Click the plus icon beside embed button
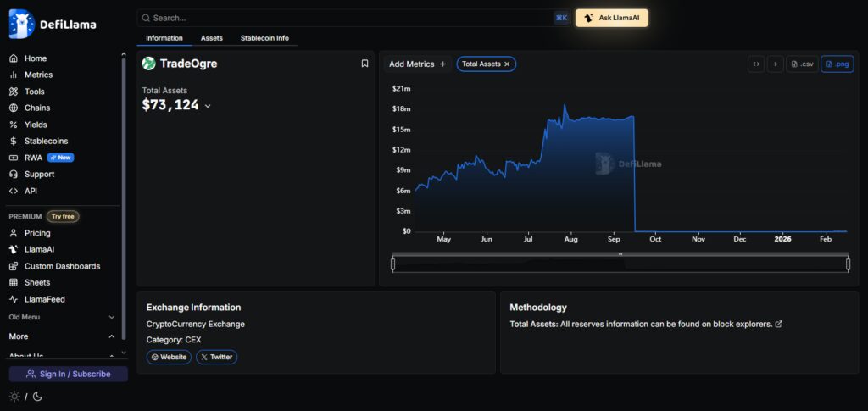The height and width of the screenshot is (411, 868). point(775,64)
